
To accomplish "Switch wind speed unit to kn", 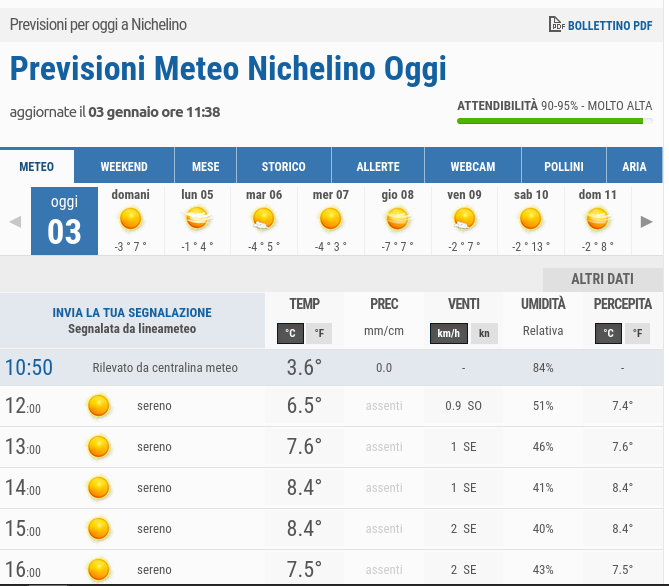I will point(484,334).
